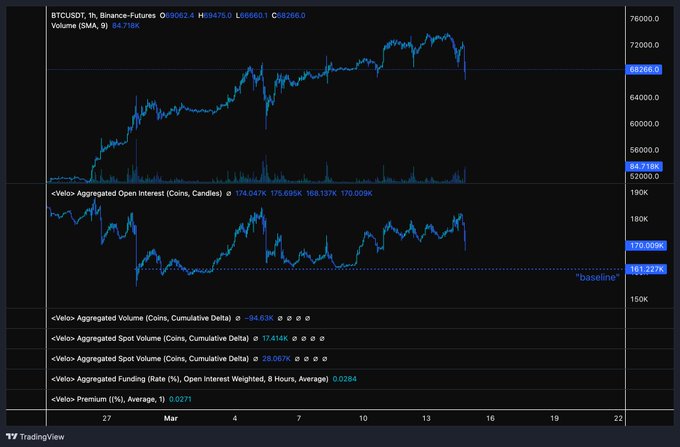Click the funding rate value 0.0284
680x447 pixels.
[344, 379]
